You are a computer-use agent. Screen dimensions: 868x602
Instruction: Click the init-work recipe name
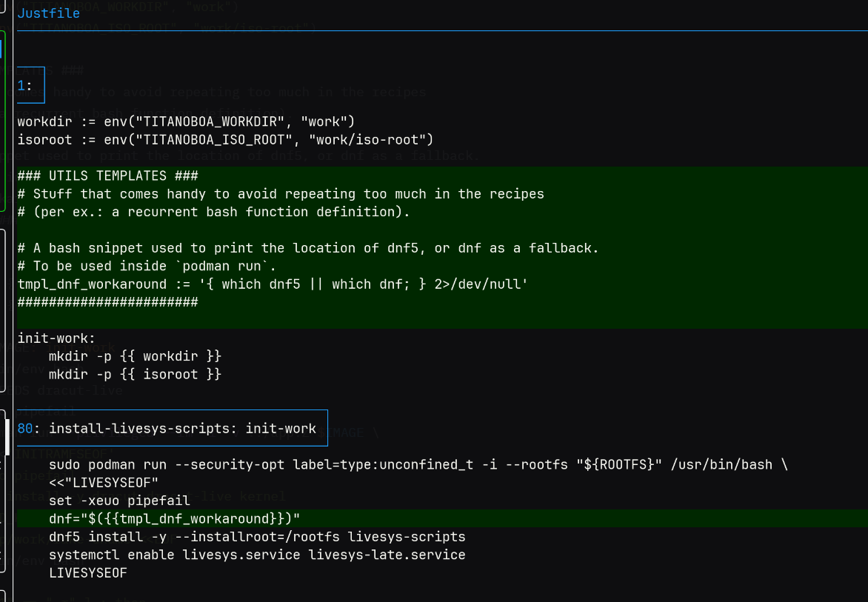tap(56, 338)
